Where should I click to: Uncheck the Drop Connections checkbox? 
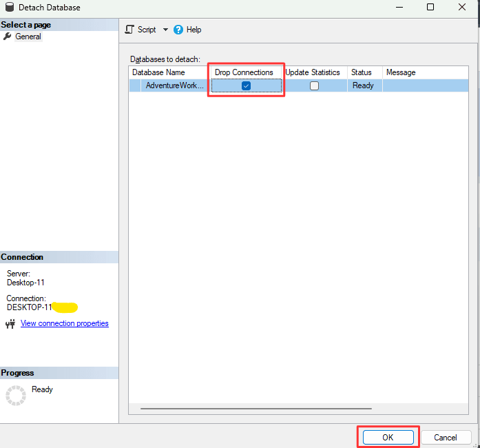[246, 85]
